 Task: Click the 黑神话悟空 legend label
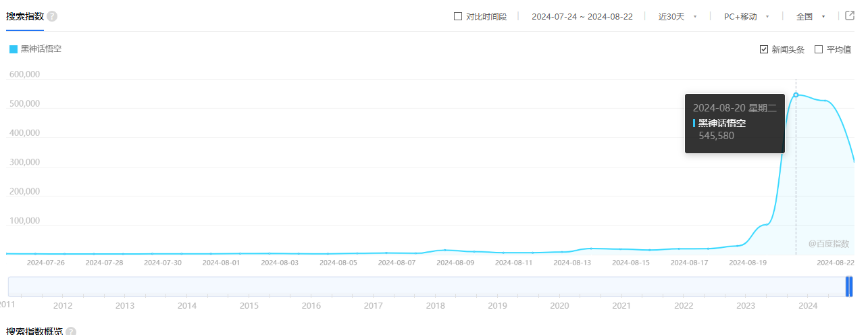point(41,49)
